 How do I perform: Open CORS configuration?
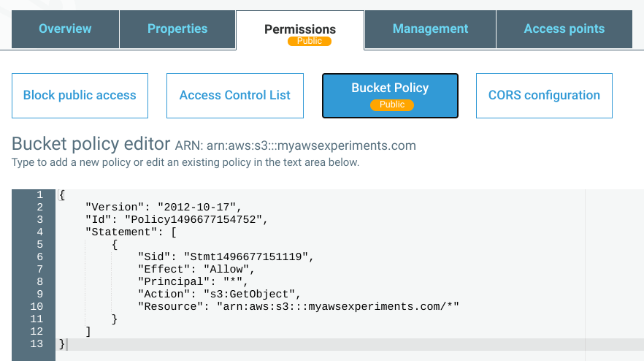544,96
